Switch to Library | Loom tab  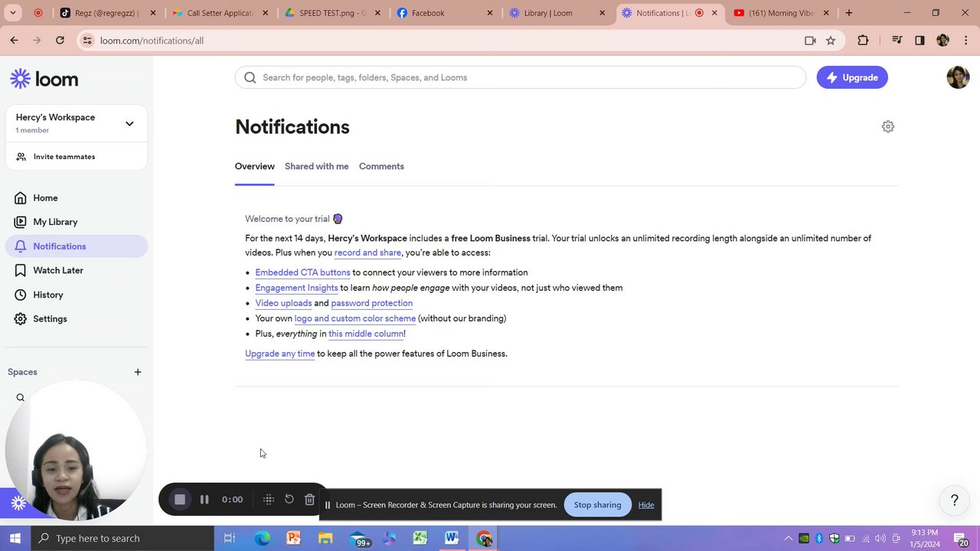click(557, 13)
